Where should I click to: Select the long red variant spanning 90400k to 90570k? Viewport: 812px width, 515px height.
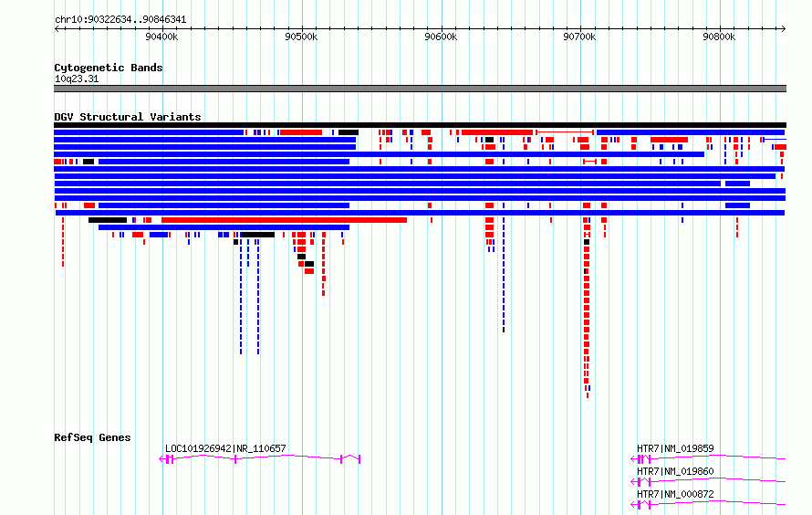click(x=285, y=220)
